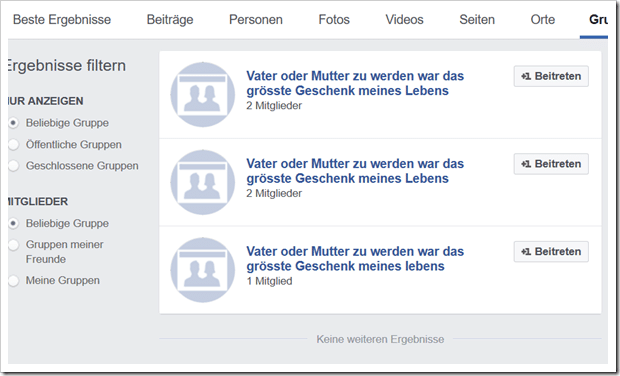Click '2 Mitglieder' under first group

click(x=274, y=106)
